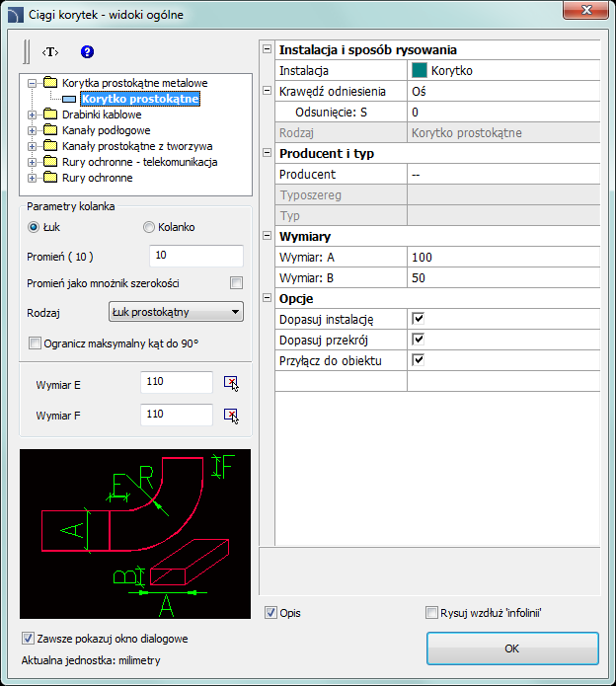Screen dimensions: 616x686
Task: Open Rodzaj Łuk prostokątny dropdown
Action: pyautogui.click(x=176, y=312)
